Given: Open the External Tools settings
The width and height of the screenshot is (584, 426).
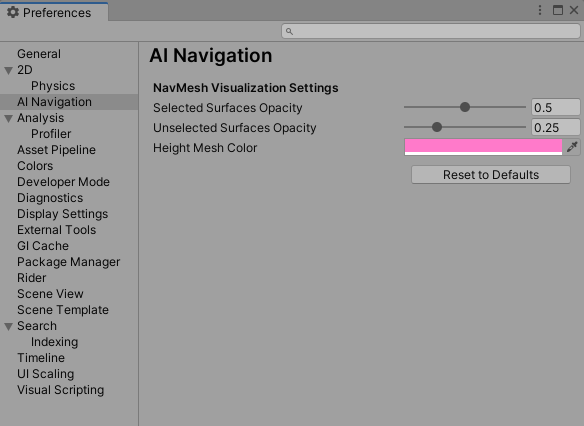Looking at the screenshot, I should [x=57, y=230].
